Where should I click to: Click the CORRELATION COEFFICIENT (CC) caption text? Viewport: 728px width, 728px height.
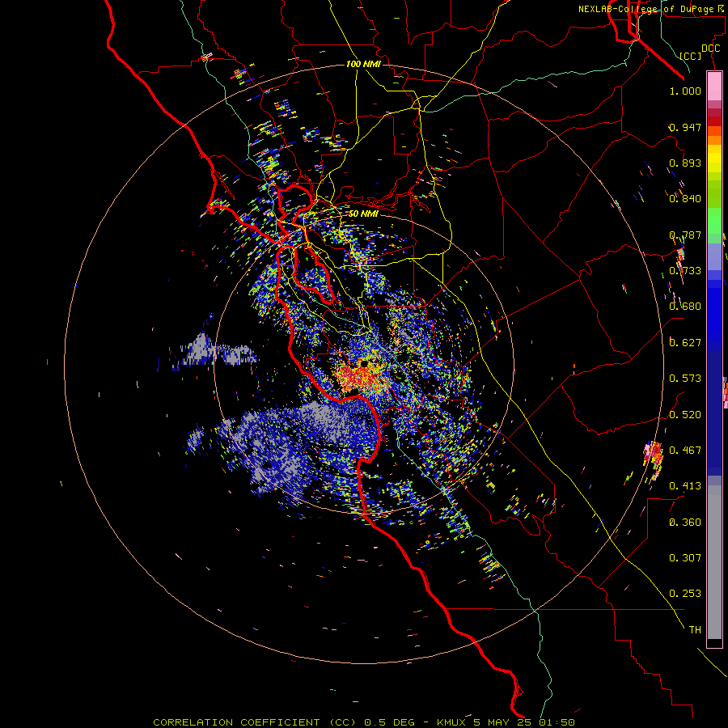point(255,722)
